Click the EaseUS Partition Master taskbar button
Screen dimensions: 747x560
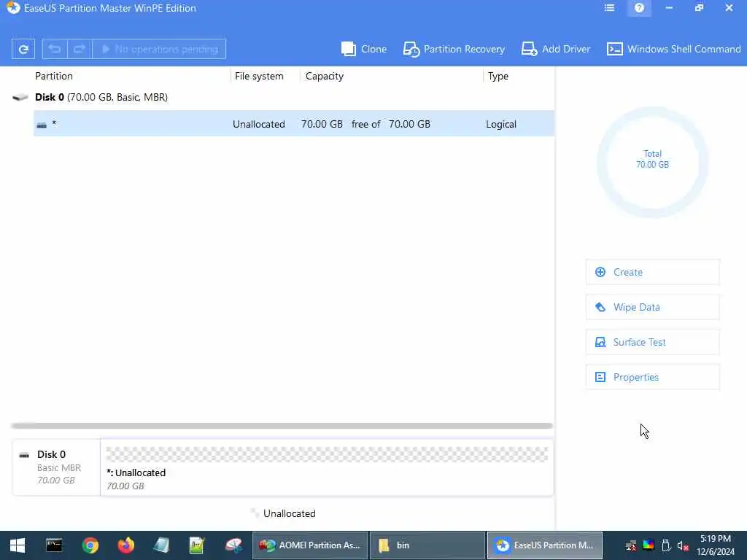point(544,545)
